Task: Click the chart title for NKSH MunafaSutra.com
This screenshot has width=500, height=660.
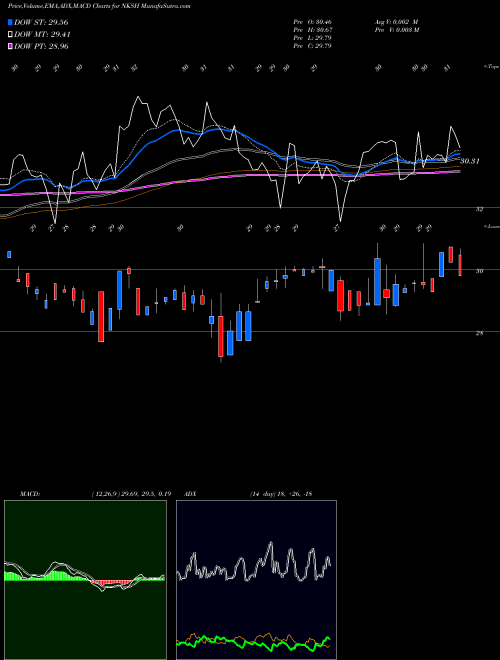Action: click(x=99, y=6)
